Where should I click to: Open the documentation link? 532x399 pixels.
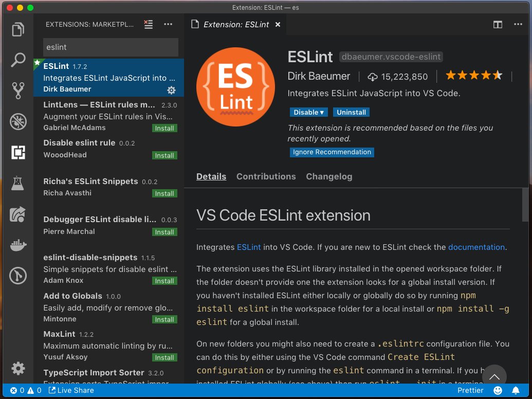click(x=476, y=247)
